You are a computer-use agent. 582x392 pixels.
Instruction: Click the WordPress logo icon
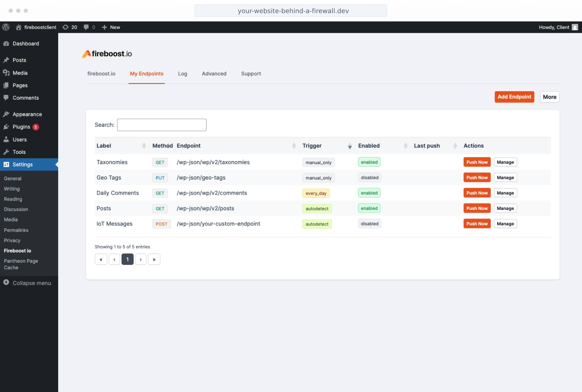tap(6, 27)
